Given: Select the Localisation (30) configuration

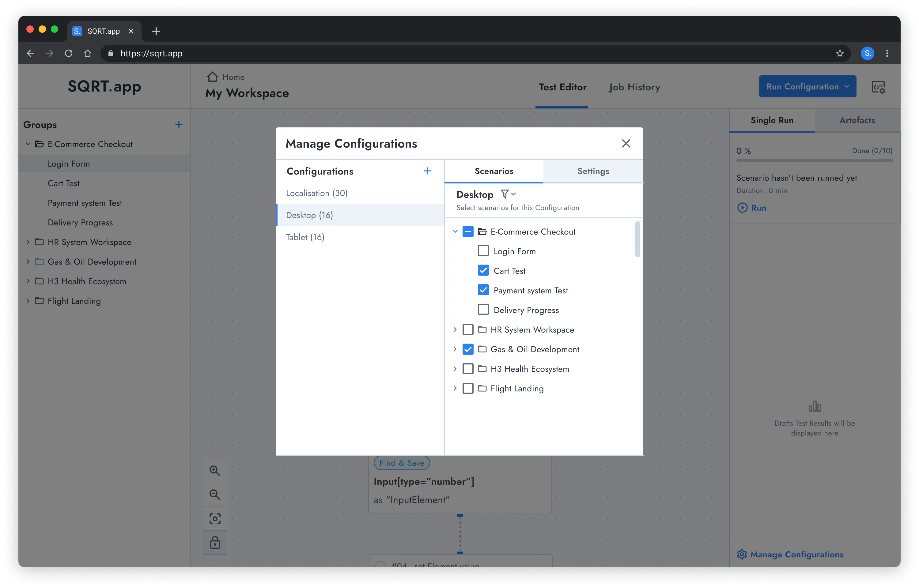Looking at the screenshot, I should pos(360,193).
